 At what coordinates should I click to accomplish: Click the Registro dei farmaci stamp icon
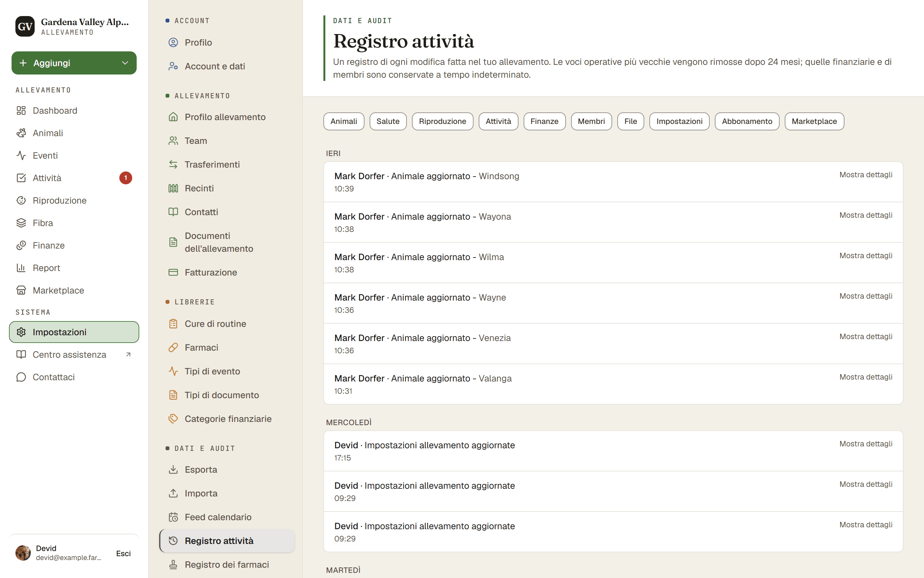[x=173, y=564]
